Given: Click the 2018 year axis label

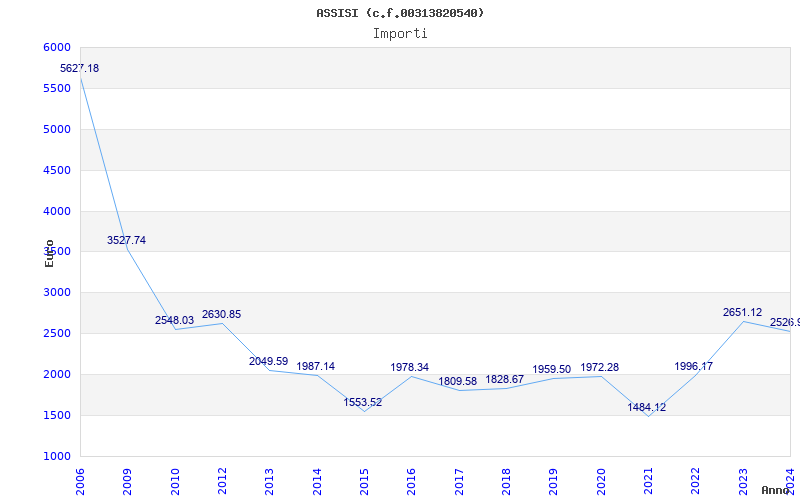Looking at the screenshot, I should tap(506, 482).
